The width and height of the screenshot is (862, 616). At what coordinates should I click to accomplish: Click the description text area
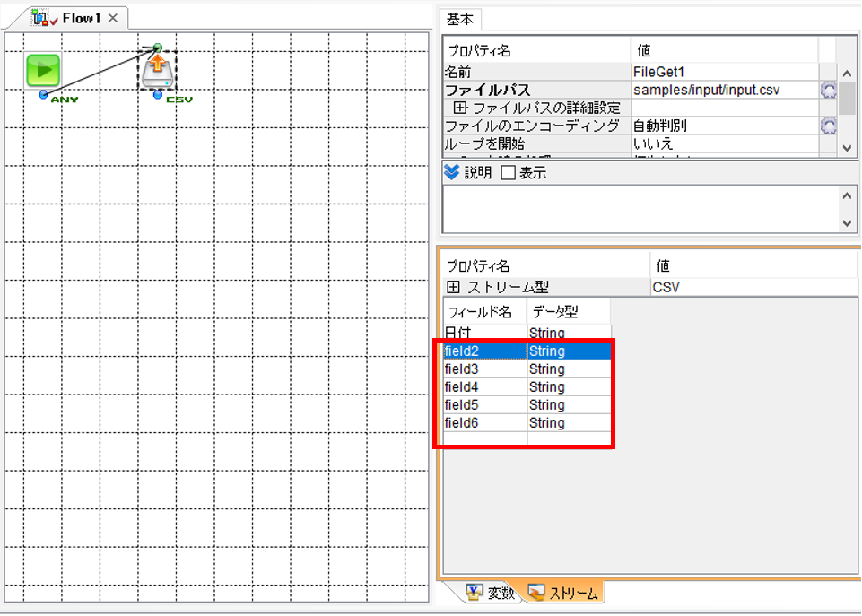641,209
